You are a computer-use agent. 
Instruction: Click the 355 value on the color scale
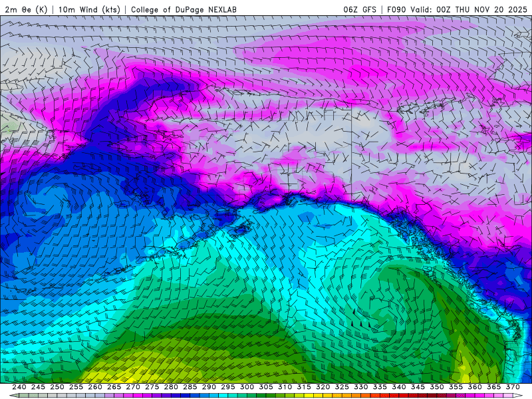(x=456, y=387)
